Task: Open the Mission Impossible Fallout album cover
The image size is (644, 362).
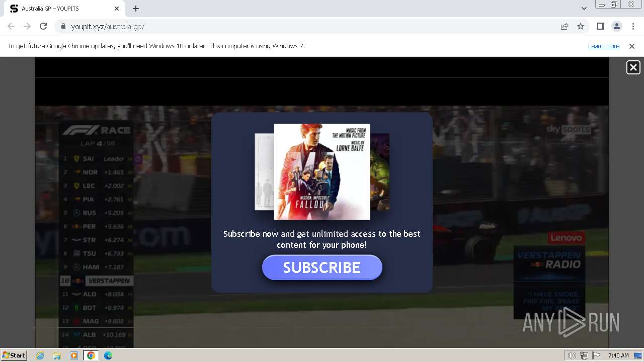Action: (x=322, y=172)
